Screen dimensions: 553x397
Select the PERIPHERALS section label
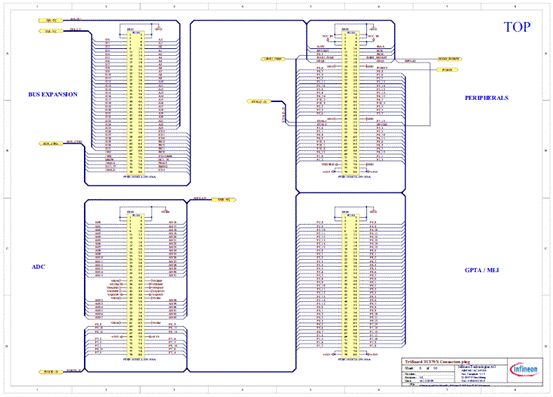(486, 98)
